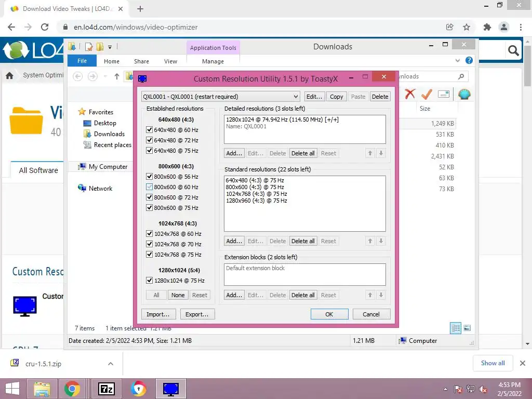Switch Explorer to details view icon

(x=456, y=328)
